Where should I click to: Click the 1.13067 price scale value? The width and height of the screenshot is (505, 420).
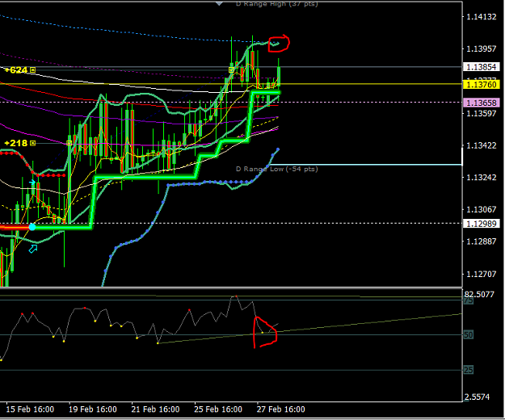(x=482, y=209)
